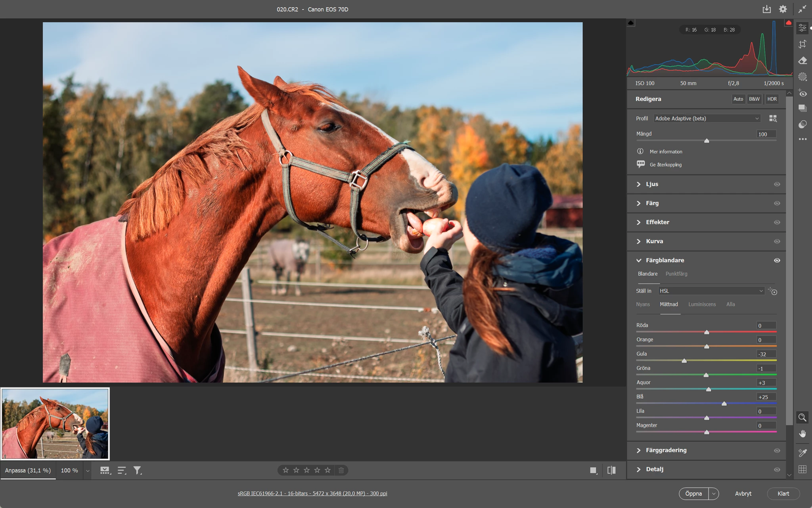Click the filter funnel icon

pos(137,470)
